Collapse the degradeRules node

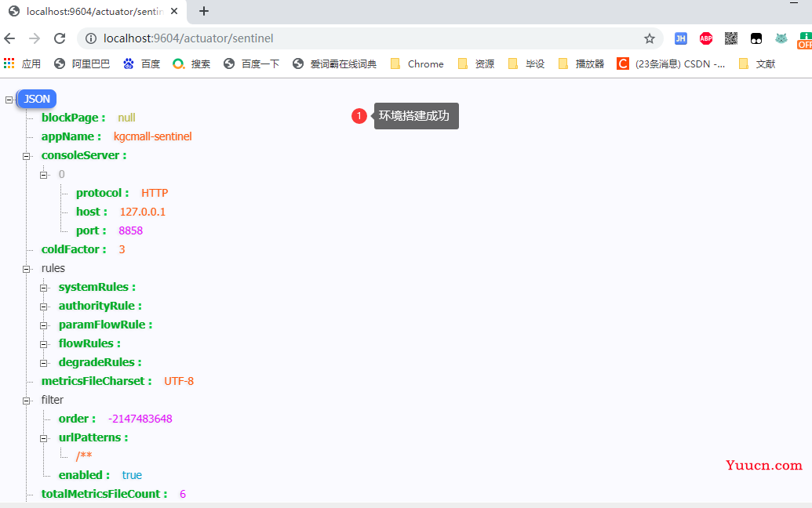pos(43,363)
